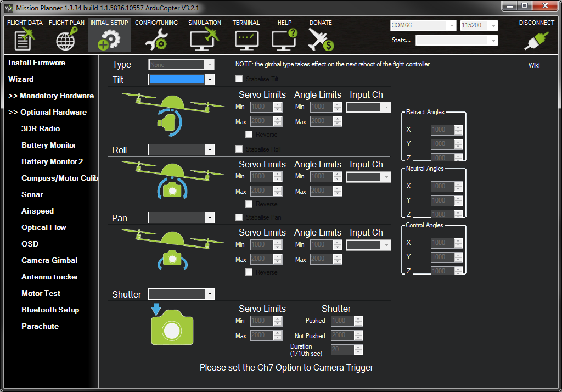
Task: Click the Mission Planner title bar logo
Action: tap(9, 8)
